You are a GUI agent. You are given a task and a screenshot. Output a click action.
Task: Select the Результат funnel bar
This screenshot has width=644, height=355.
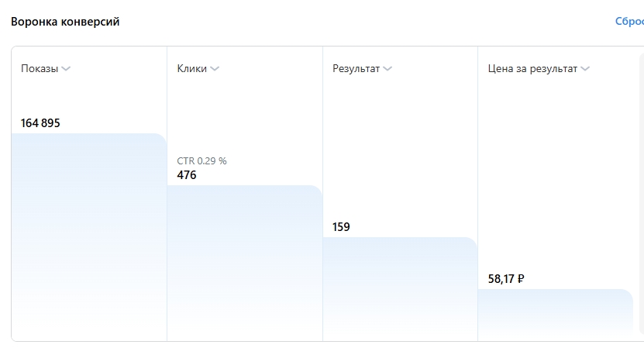click(400, 289)
